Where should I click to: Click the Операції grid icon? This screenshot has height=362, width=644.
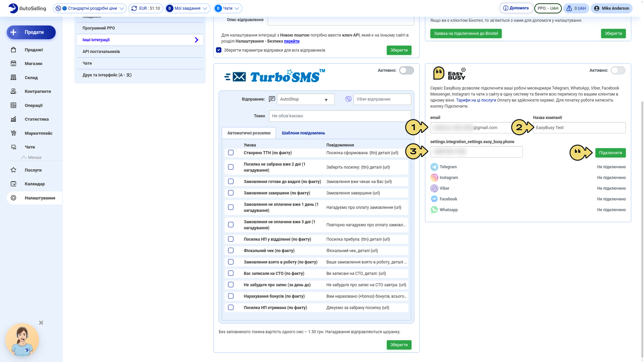coord(13,106)
